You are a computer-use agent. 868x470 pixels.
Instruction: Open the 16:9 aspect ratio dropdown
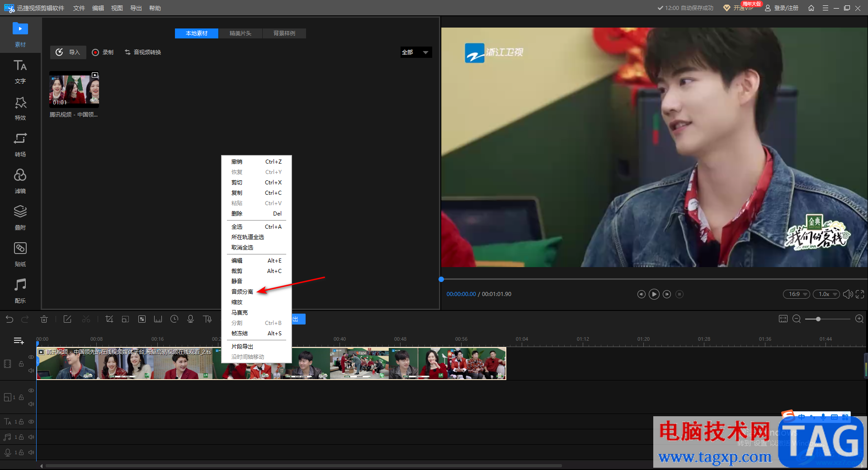(797, 294)
